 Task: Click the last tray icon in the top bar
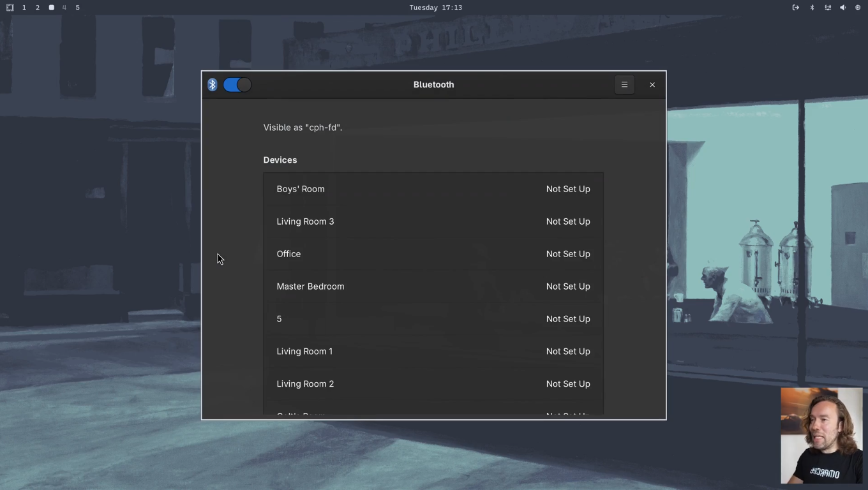[x=858, y=8]
